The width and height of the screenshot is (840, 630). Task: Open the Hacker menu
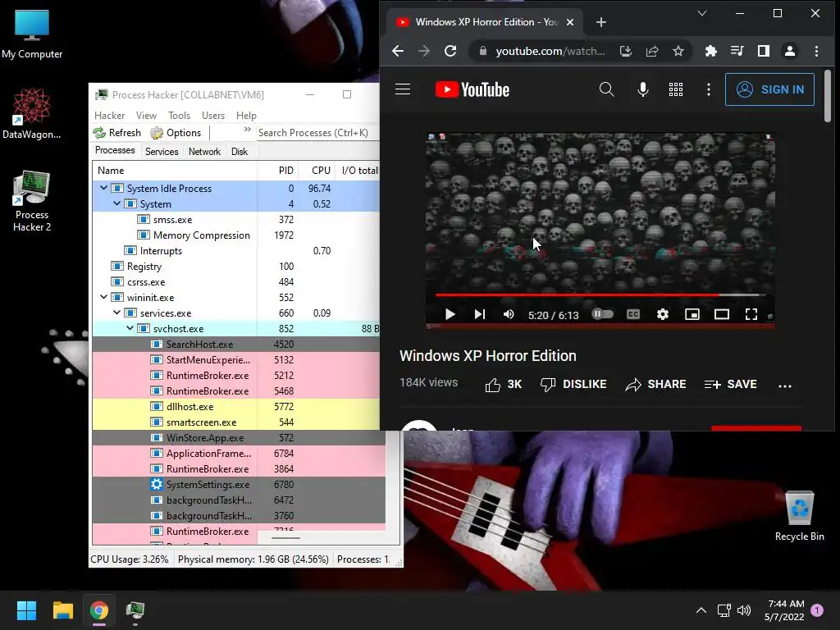[x=109, y=115]
